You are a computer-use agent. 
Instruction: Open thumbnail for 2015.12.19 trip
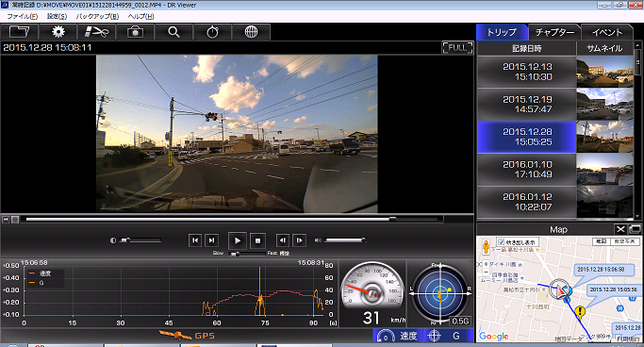(x=604, y=105)
